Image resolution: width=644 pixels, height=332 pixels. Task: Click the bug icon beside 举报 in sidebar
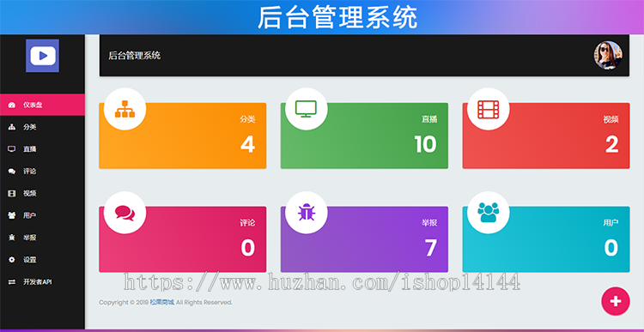point(11,238)
